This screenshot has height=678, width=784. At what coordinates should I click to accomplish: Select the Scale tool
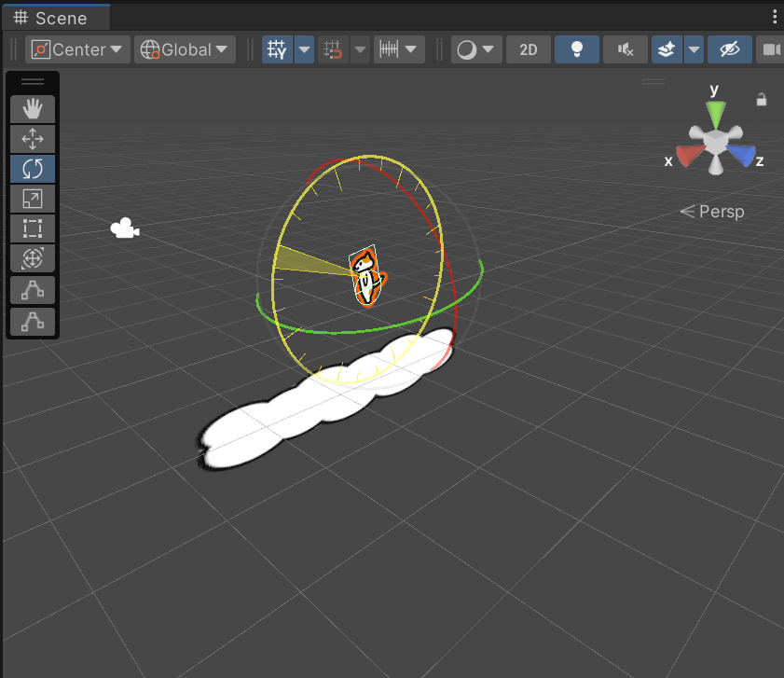click(x=33, y=199)
